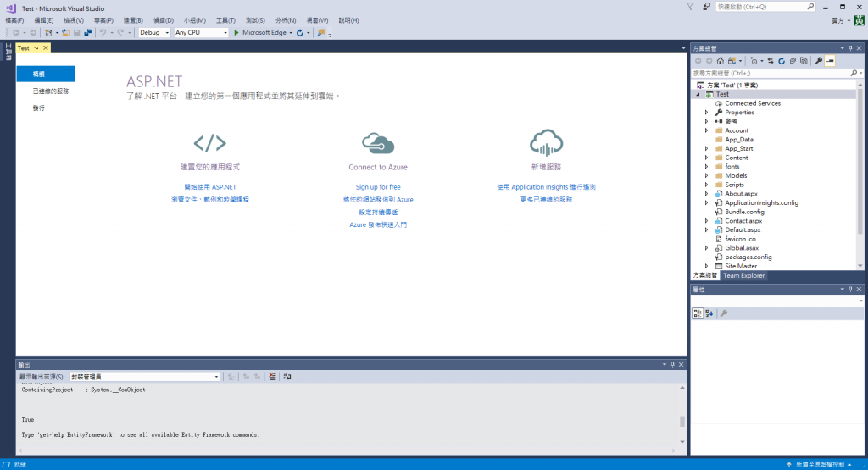Click the 開始使用 ASP.NET link
The width and height of the screenshot is (868, 470).
point(210,187)
